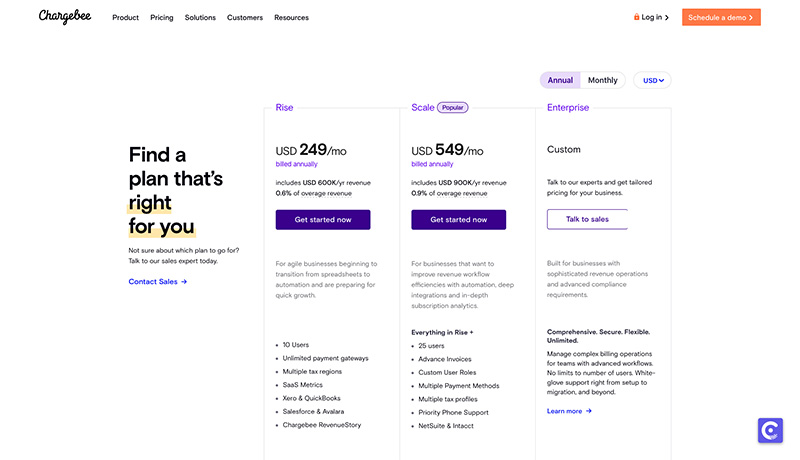This screenshot has width=800, height=460.
Task: Open the Pricing nav link
Action: (162, 17)
